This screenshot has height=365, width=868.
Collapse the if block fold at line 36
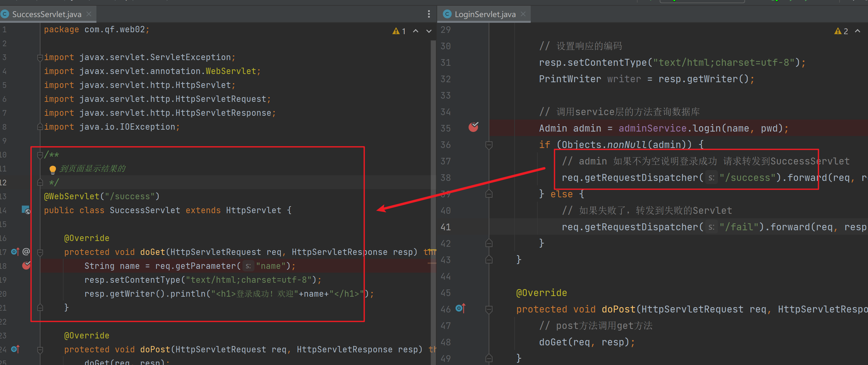coord(489,145)
